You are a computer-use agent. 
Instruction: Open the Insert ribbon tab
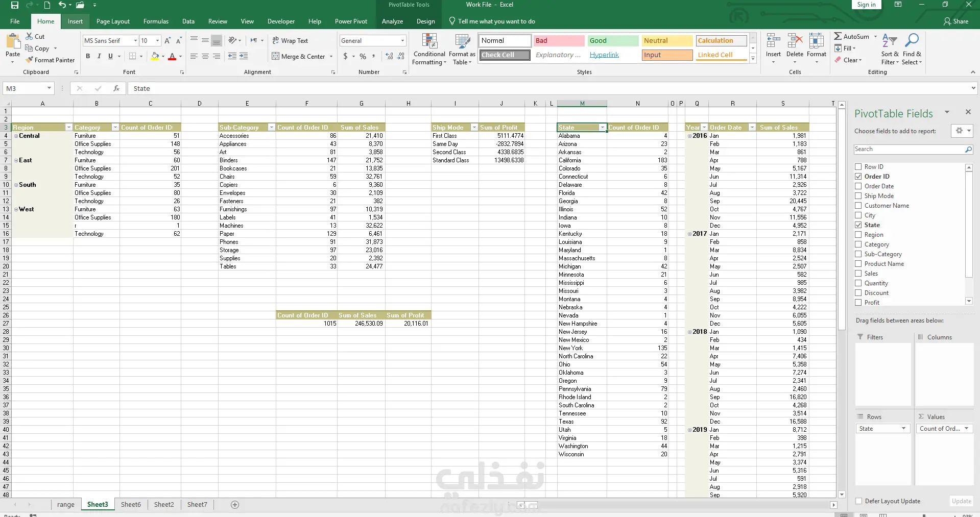tap(75, 21)
